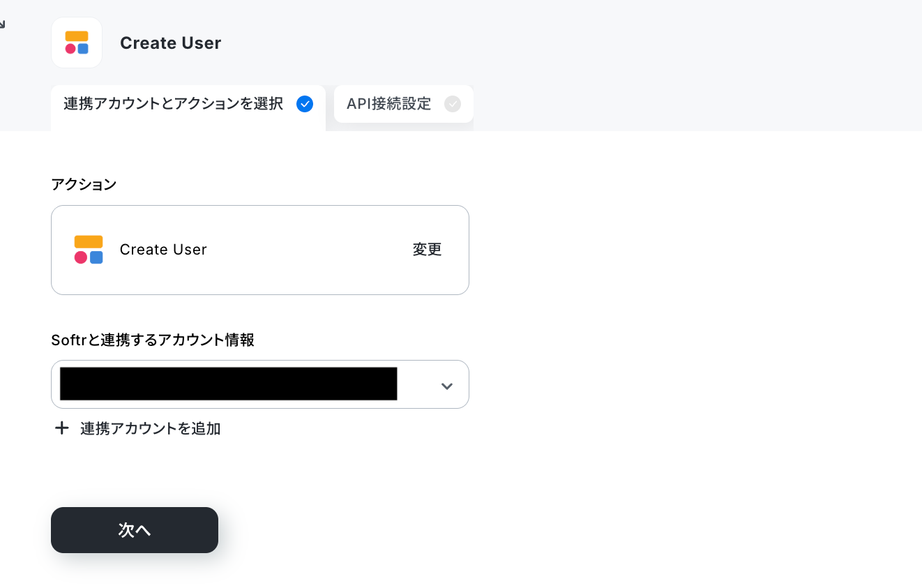The height and width of the screenshot is (588, 922).
Task: Open the Softr linked account combo box
Action: [x=260, y=384]
